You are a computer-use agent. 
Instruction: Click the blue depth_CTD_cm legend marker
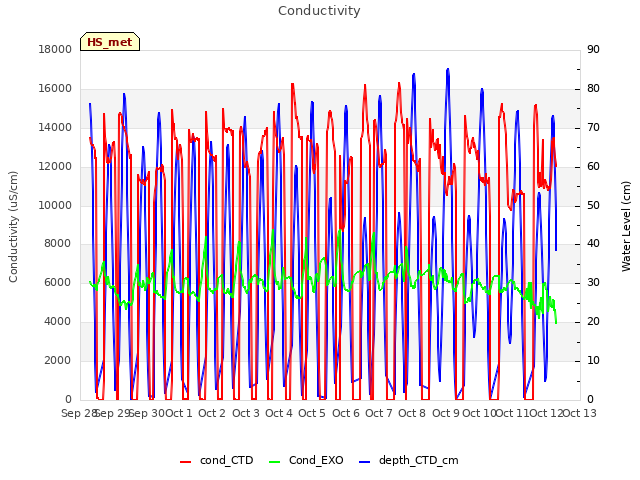pos(364,462)
